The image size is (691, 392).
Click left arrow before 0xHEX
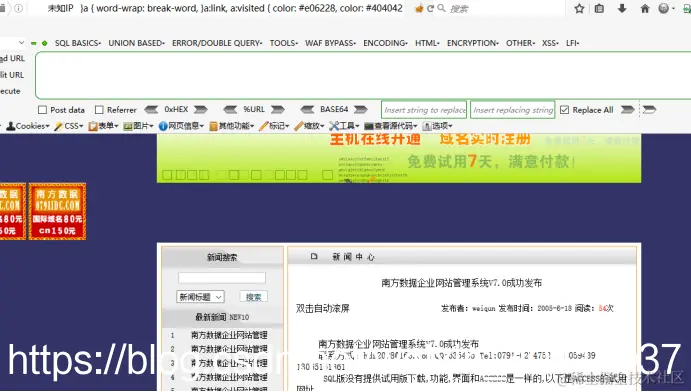(x=151, y=109)
